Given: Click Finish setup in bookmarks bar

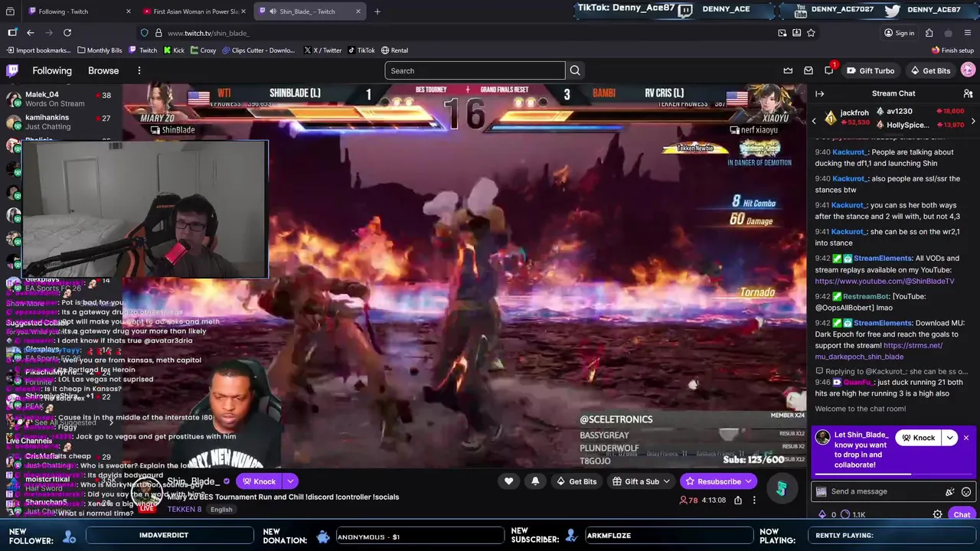Looking at the screenshot, I should [x=952, y=51].
